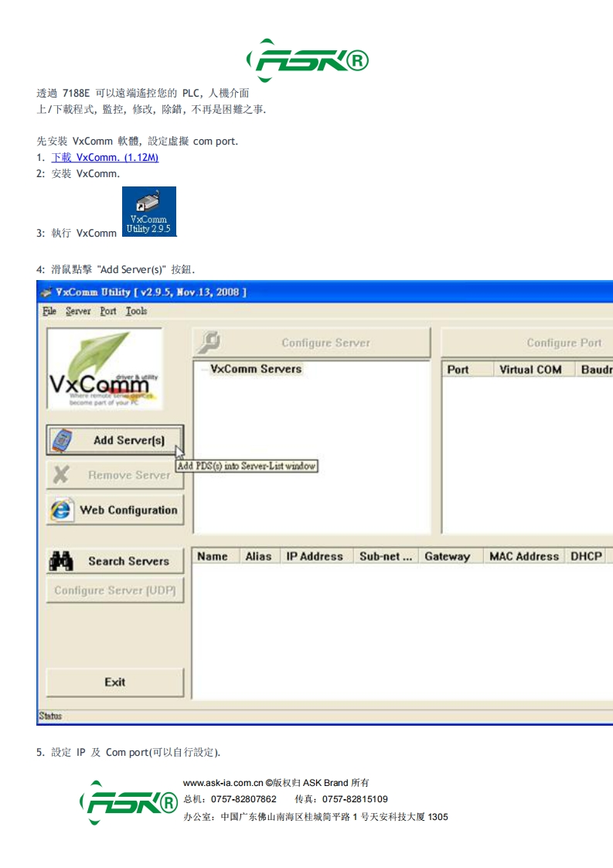Viewport: 613px width, 868px height.
Task: Click the Internet Explorer Web Configuration icon
Action: 61,511
